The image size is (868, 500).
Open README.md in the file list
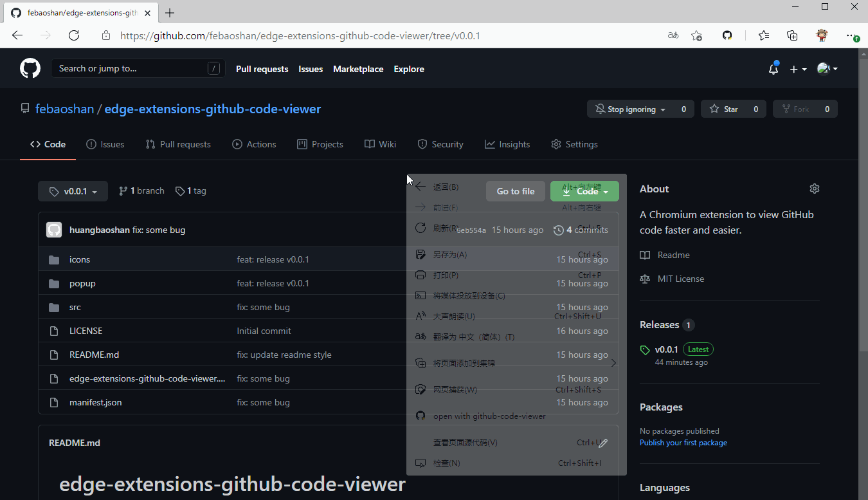(94, 355)
